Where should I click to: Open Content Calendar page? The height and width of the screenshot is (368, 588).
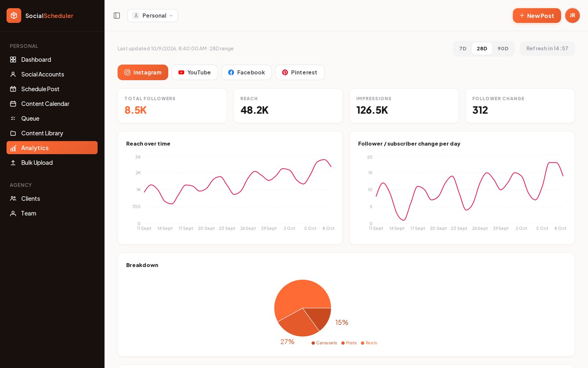point(52,104)
